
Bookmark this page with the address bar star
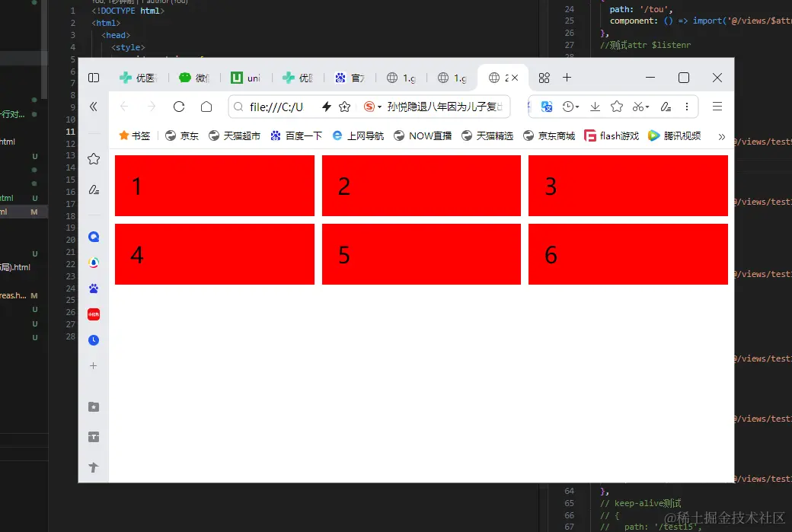(x=344, y=107)
